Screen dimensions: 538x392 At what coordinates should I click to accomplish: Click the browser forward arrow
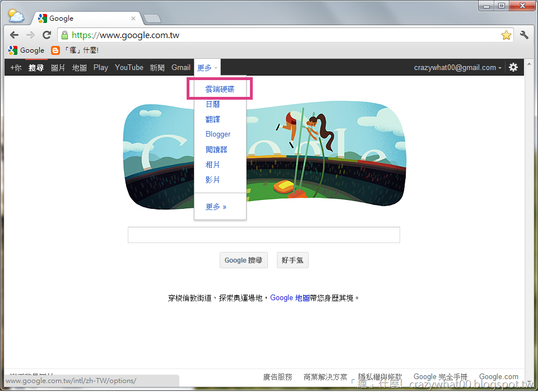[30, 35]
